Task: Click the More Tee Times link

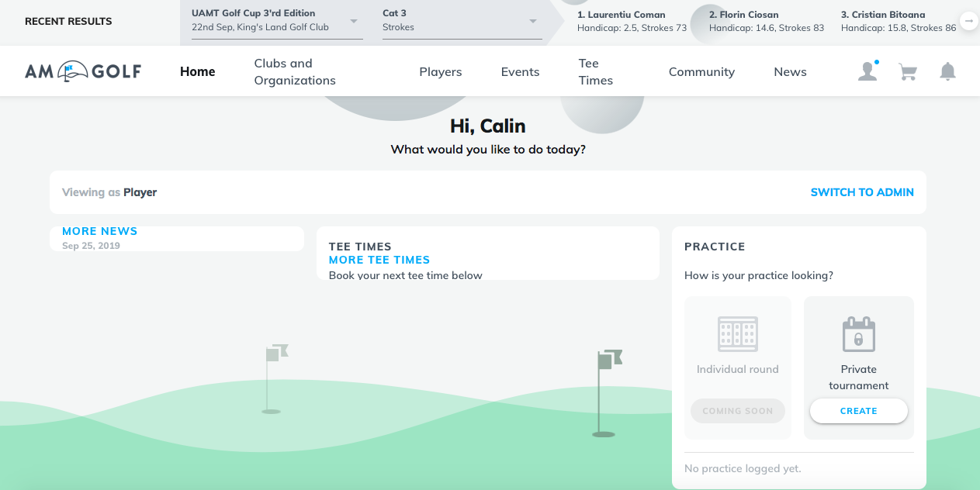Action: pos(379,260)
